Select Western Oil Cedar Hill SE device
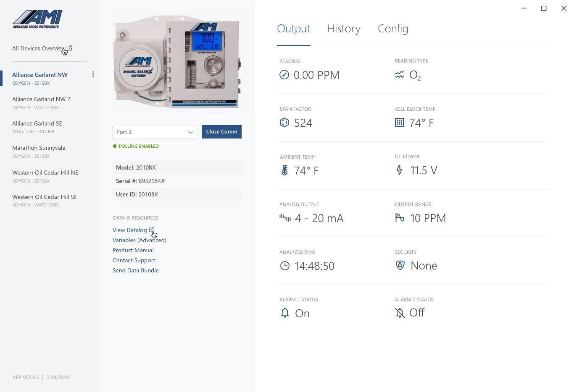574x392 pixels. [45, 200]
